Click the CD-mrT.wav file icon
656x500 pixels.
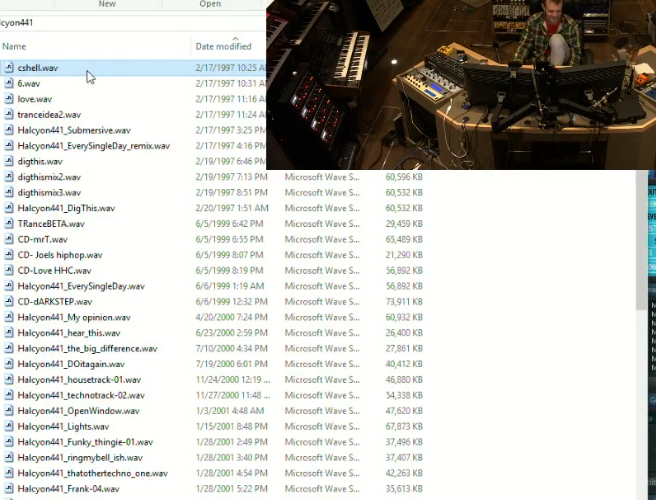(x=9, y=240)
